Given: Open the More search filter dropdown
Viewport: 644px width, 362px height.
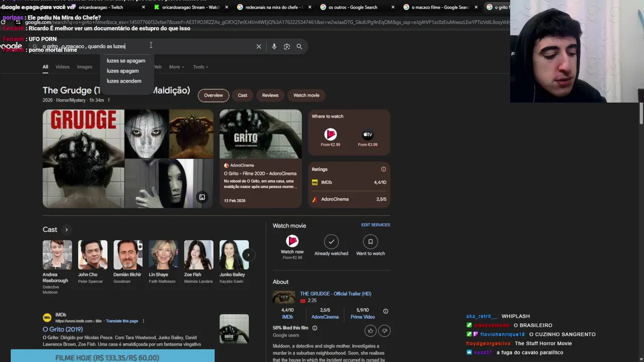Looking at the screenshot, I should 177,67.
